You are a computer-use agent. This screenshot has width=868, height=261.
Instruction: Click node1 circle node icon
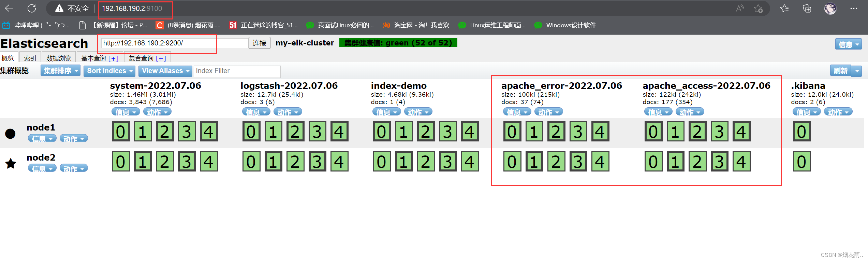coord(10,133)
